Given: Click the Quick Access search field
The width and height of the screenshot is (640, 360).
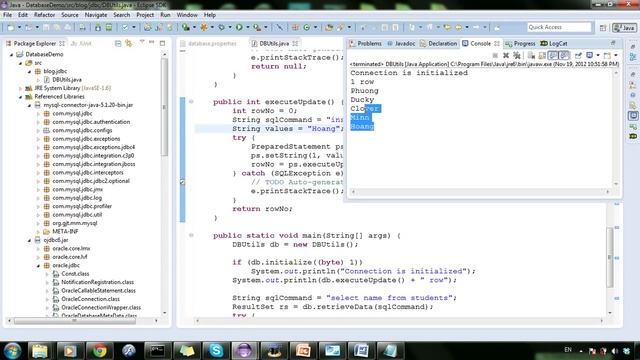Looking at the screenshot, I should coord(559,27).
